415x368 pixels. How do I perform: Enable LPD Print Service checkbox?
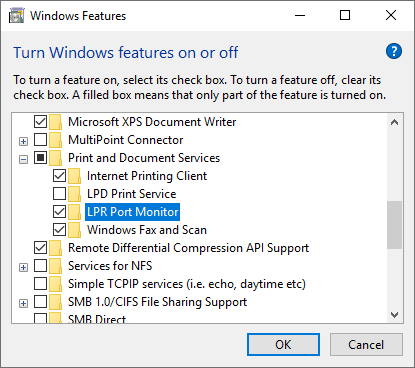59,193
